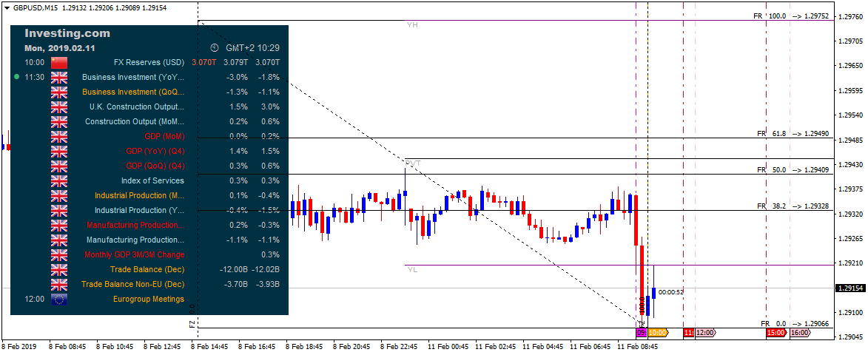Click the UK flag beside Trade Balance Non-EU (Dec)
Image resolution: width=868 pixels, height=355 pixels.
point(58,284)
